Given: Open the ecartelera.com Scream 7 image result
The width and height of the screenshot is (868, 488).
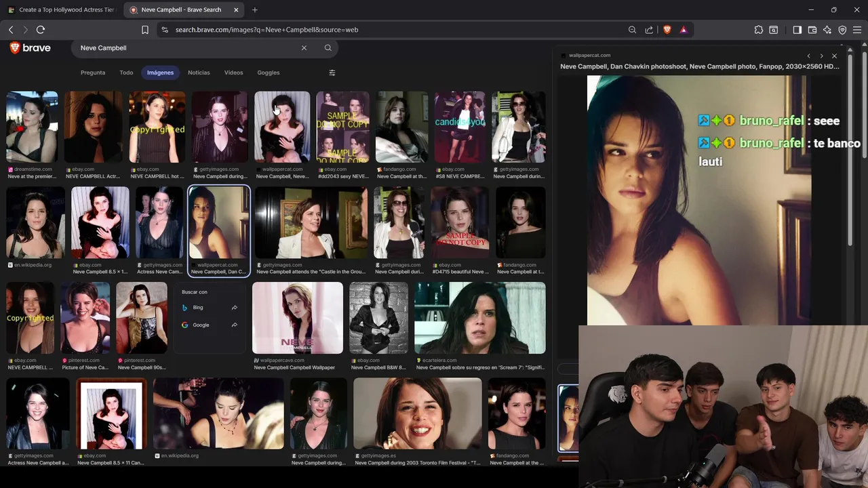Looking at the screenshot, I should (x=480, y=318).
